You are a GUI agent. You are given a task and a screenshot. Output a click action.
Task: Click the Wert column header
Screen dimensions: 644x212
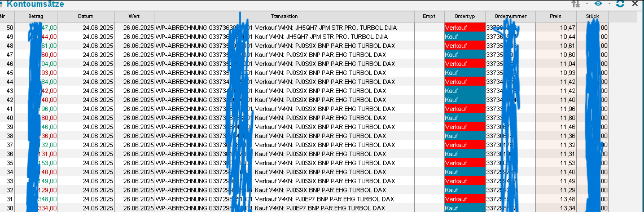(x=134, y=16)
